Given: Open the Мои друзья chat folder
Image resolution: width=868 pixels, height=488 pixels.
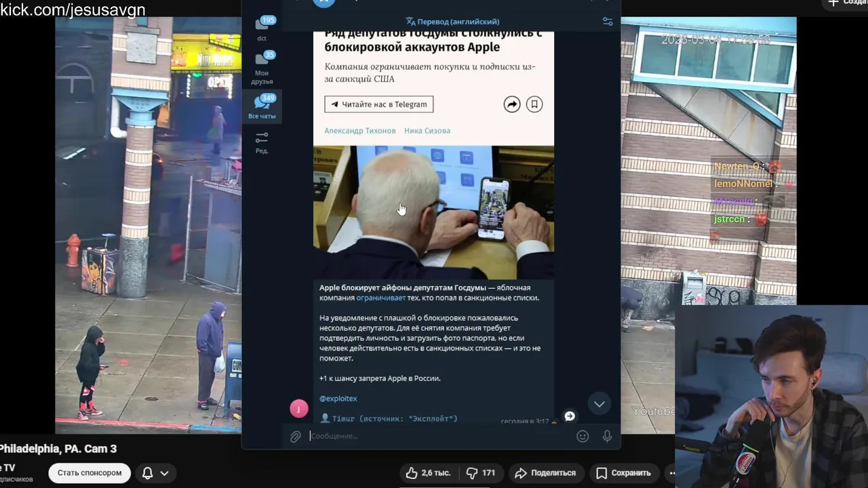Looking at the screenshot, I should (262, 68).
